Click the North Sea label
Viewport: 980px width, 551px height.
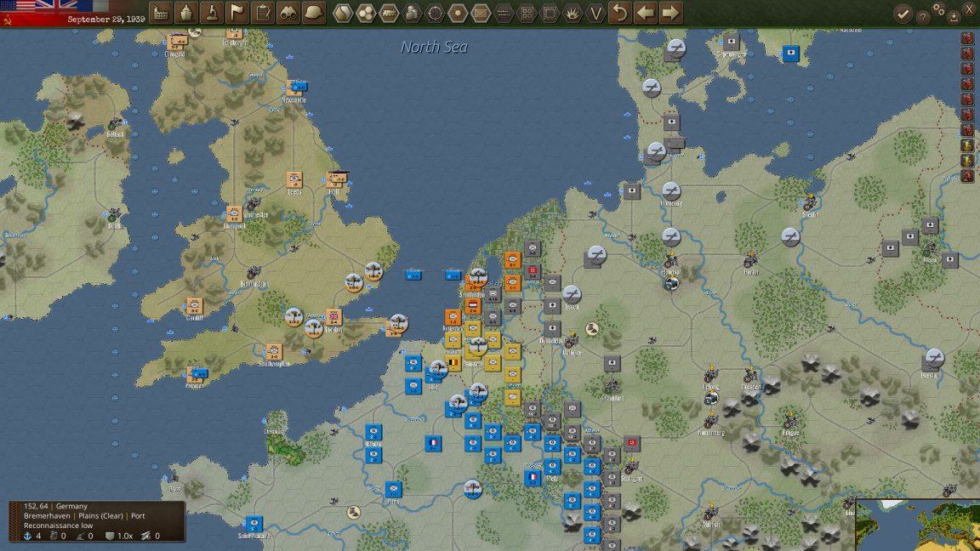(x=435, y=47)
